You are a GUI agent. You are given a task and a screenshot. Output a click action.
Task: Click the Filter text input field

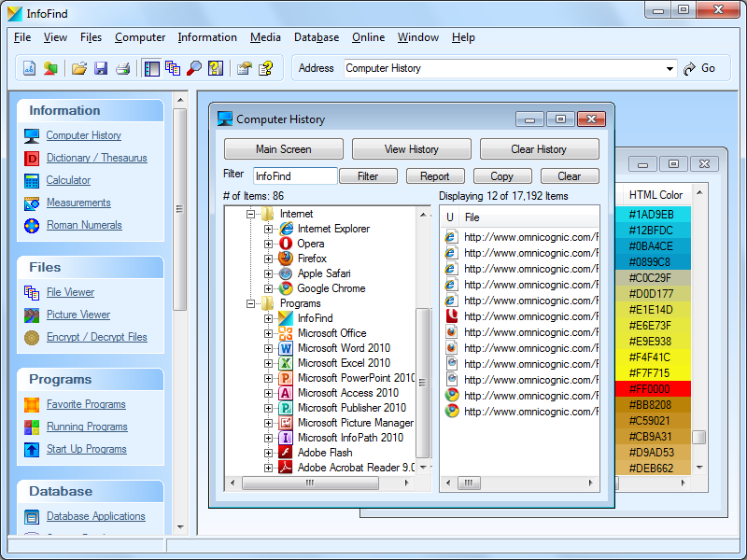click(295, 175)
